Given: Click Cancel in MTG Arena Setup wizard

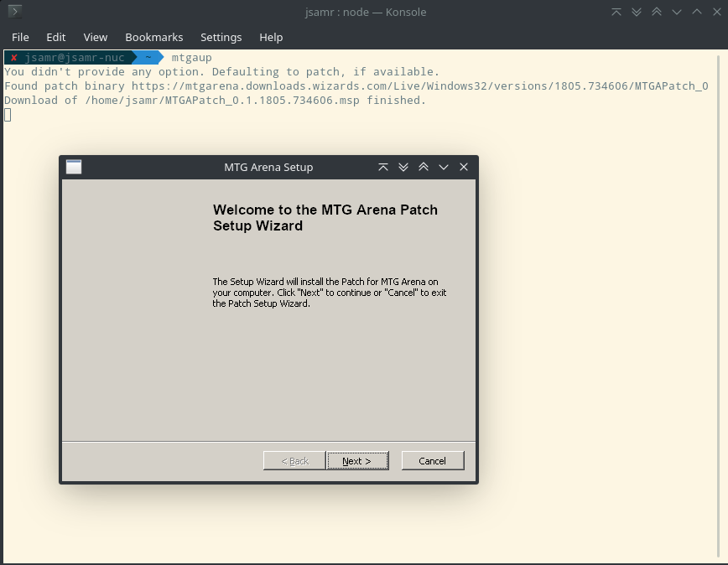Looking at the screenshot, I should (x=433, y=460).
